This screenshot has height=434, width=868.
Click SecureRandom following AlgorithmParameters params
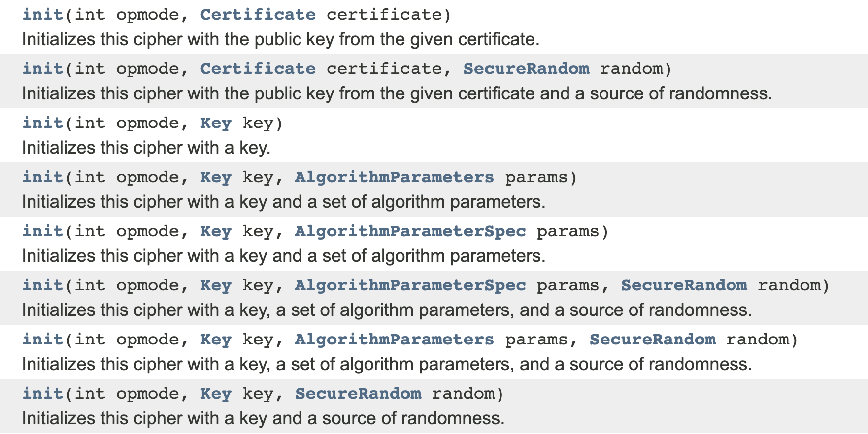(x=652, y=340)
